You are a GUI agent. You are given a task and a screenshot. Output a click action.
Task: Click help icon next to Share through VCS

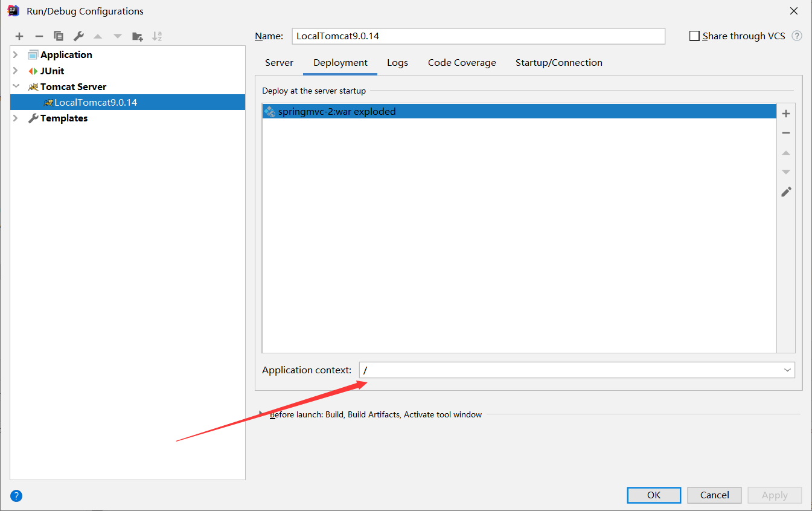(797, 36)
